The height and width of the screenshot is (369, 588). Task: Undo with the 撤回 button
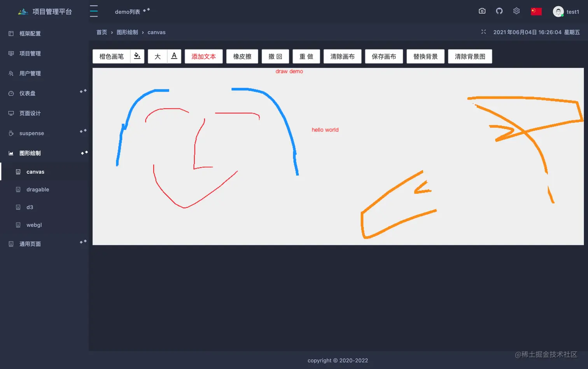[x=275, y=56]
